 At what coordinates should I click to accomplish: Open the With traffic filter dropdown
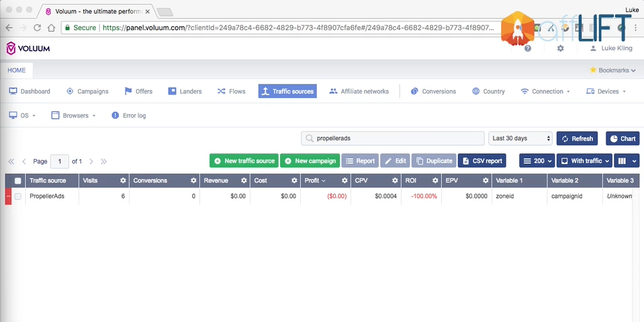point(584,161)
